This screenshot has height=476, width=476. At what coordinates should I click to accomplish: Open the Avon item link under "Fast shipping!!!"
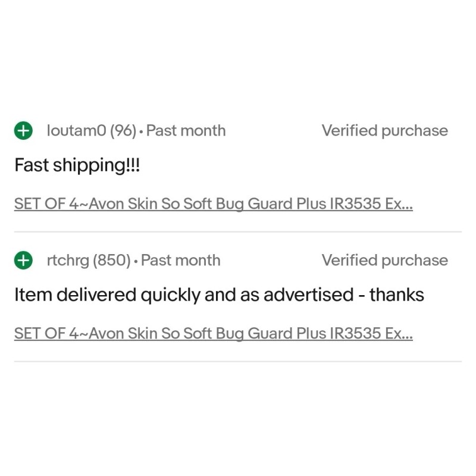tap(213, 203)
